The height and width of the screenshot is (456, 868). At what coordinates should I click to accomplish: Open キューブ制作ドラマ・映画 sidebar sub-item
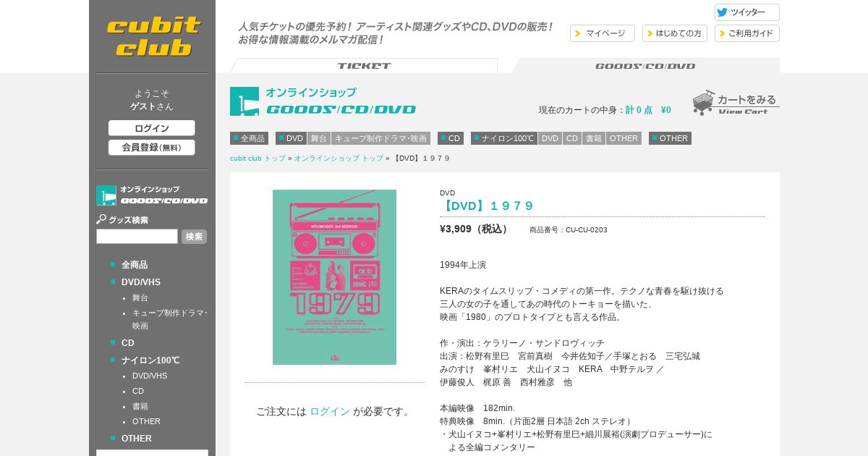(170, 319)
